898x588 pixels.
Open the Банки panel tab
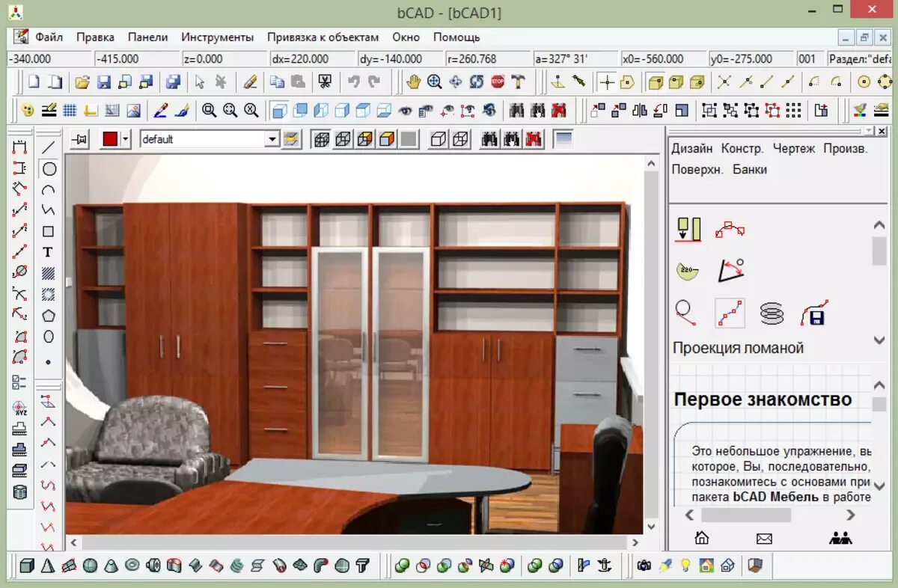point(750,169)
